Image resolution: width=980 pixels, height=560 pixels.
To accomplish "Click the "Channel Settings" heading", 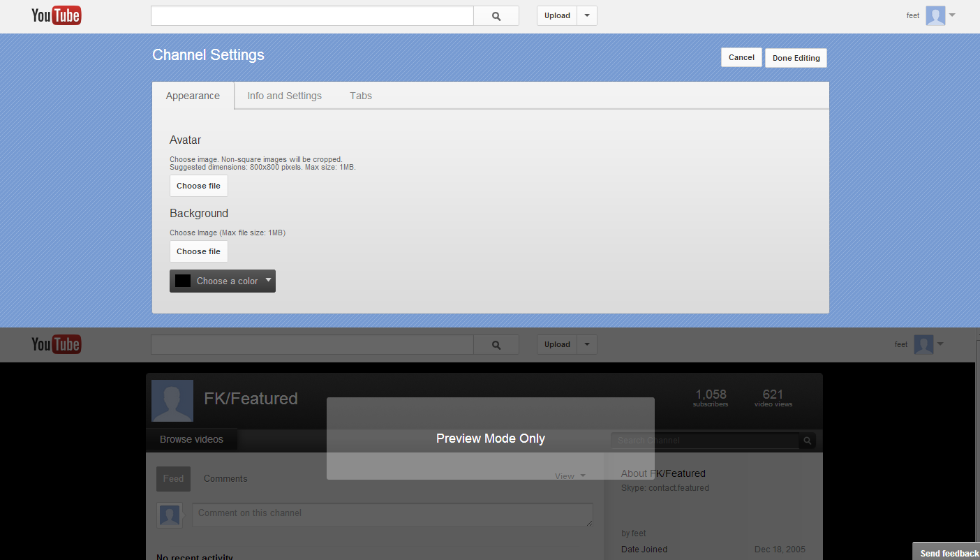I will pyautogui.click(x=208, y=55).
